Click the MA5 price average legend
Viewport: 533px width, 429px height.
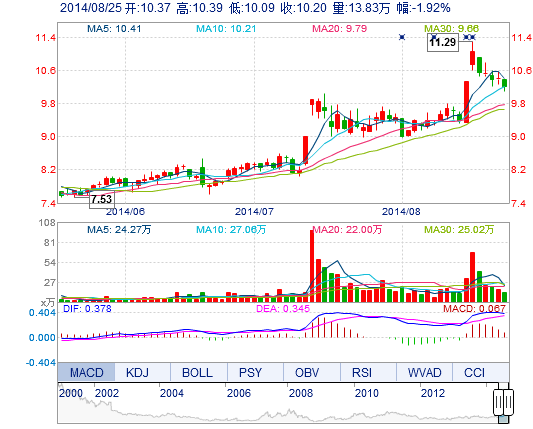pos(114,29)
